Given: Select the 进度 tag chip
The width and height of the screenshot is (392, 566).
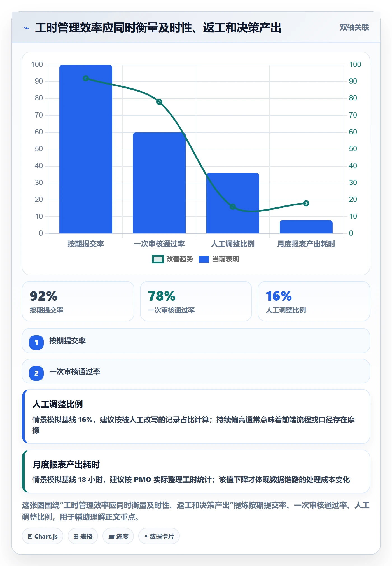Looking at the screenshot, I should [x=118, y=536].
